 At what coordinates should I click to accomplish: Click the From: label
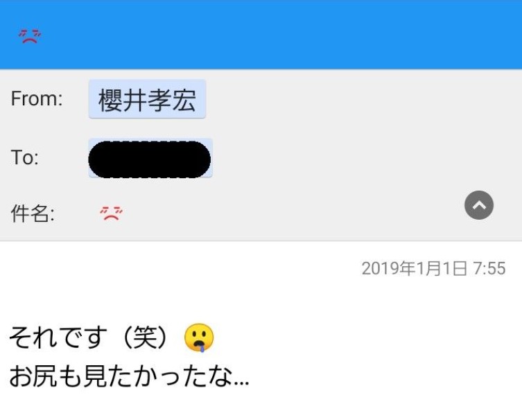[37, 99]
